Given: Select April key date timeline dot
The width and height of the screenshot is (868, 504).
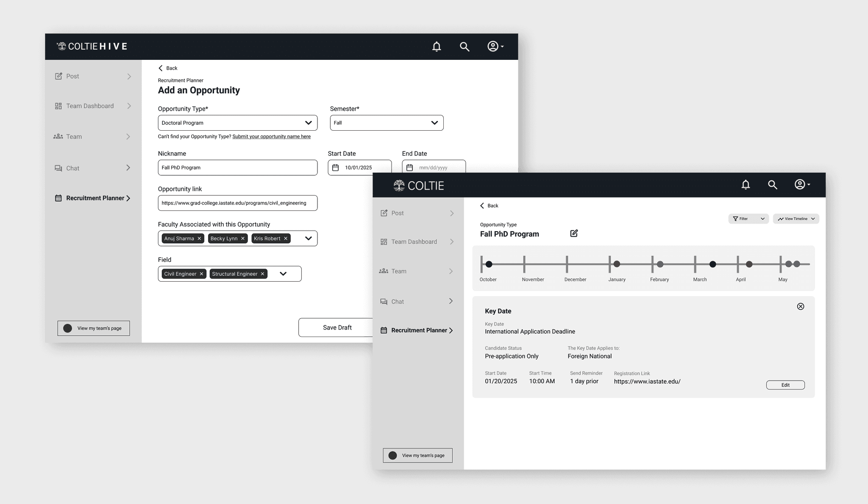Looking at the screenshot, I should 749,264.
